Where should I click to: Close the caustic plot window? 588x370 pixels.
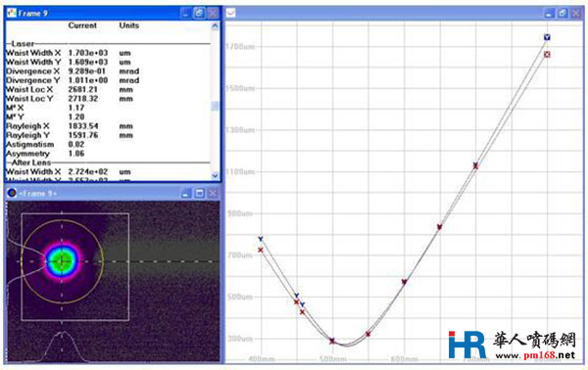pyautogui.click(x=575, y=14)
